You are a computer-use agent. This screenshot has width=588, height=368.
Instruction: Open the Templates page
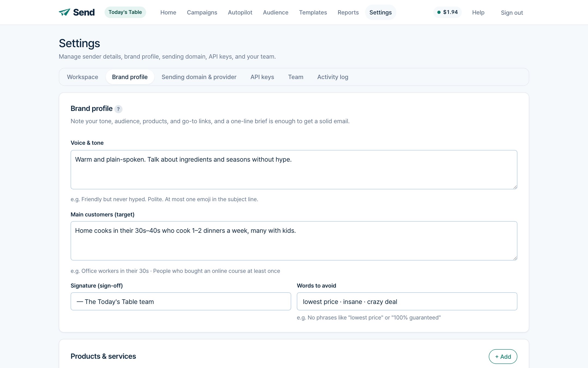pos(313,12)
